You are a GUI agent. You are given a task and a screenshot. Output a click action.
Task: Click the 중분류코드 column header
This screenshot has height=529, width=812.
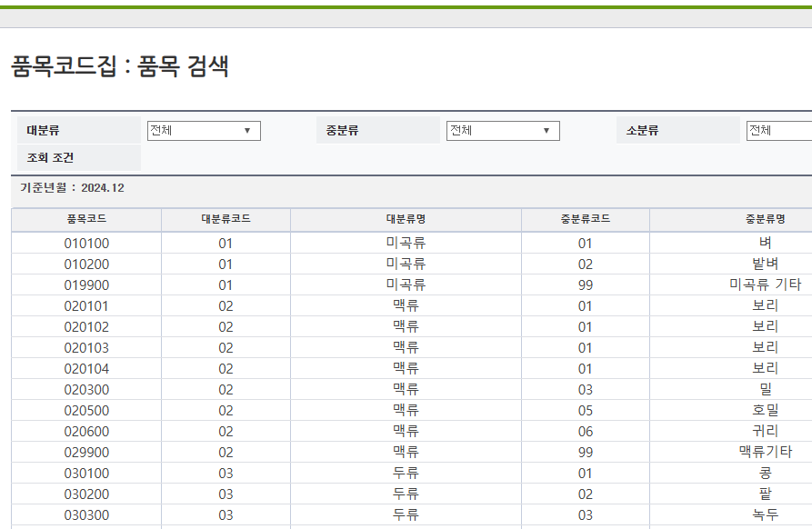tap(584, 219)
